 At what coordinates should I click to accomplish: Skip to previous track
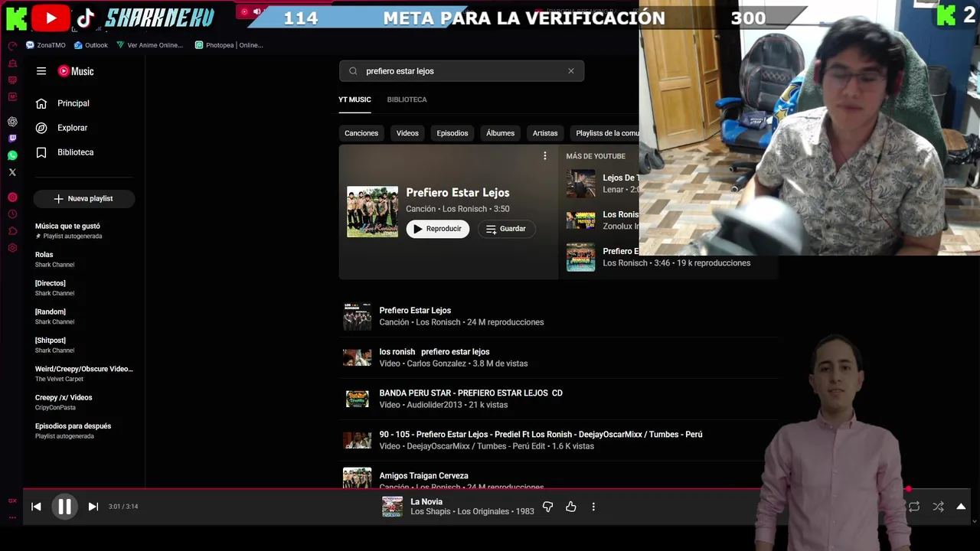pyautogui.click(x=36, y=507)
